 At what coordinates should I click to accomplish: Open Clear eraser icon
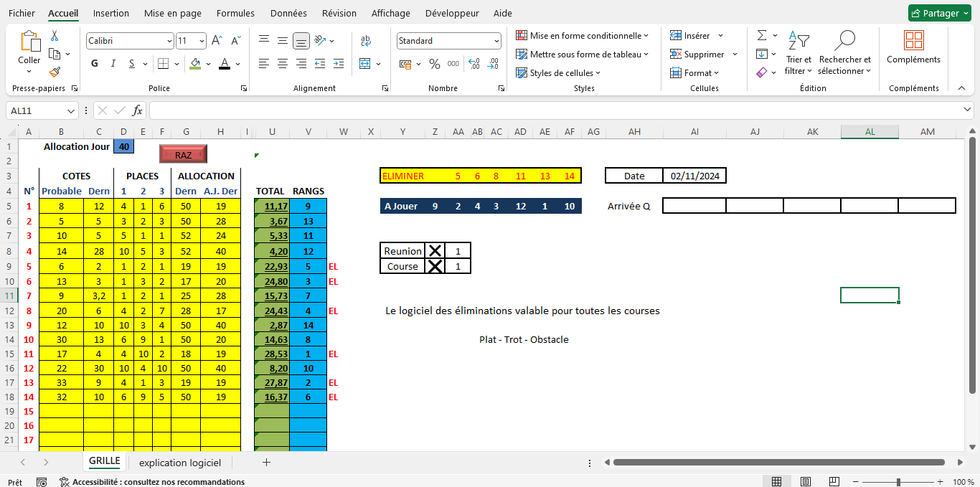point(762,72)
